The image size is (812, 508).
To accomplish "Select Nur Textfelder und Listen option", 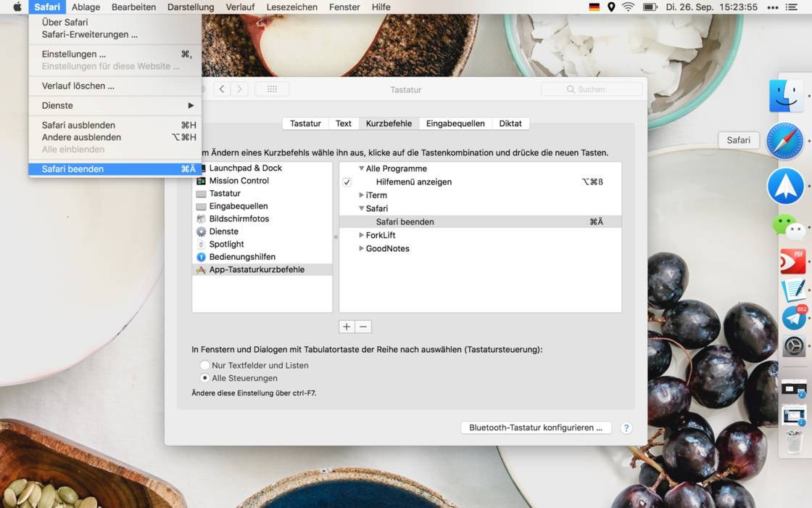I will pos(205,365).
